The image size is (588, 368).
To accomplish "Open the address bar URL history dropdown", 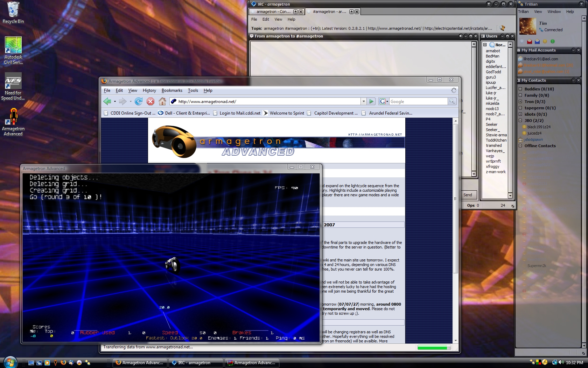I will (364, 102).
